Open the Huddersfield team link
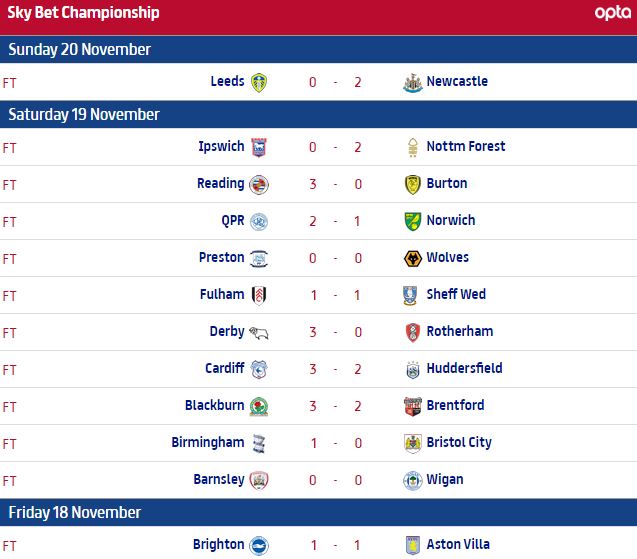 464,369
